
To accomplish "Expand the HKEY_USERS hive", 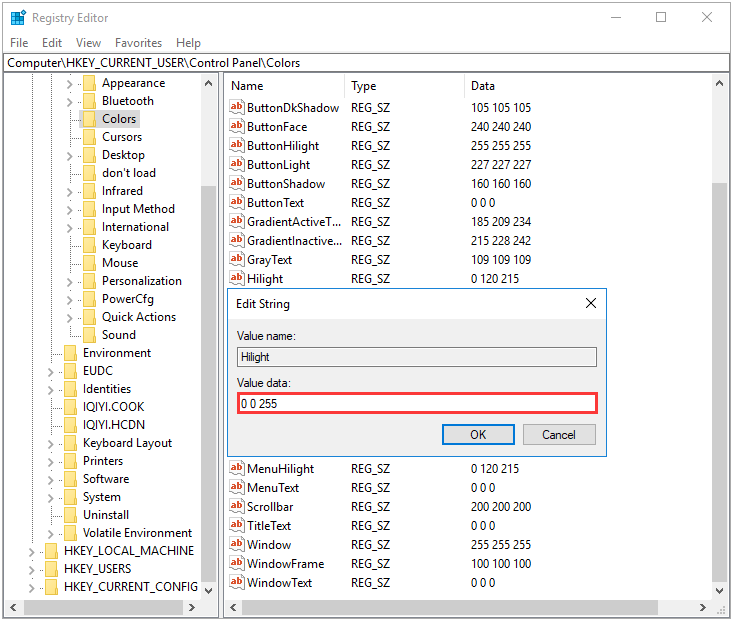I will click(31, 570).
